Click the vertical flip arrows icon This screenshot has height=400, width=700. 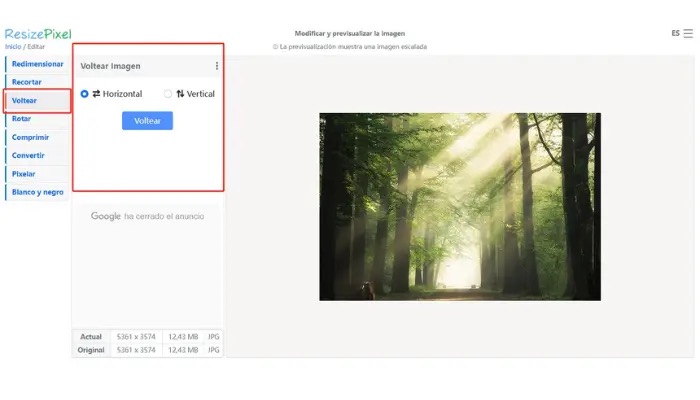(x=180, y=94)
